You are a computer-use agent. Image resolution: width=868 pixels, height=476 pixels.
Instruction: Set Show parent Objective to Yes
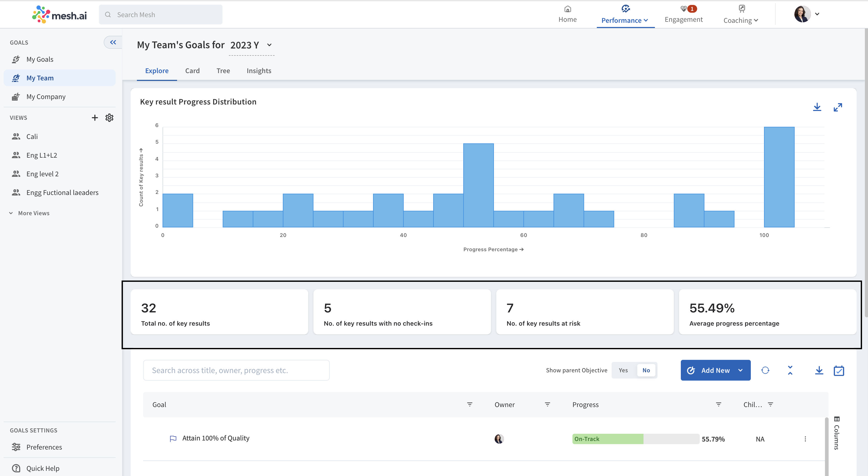pos(623,370)
